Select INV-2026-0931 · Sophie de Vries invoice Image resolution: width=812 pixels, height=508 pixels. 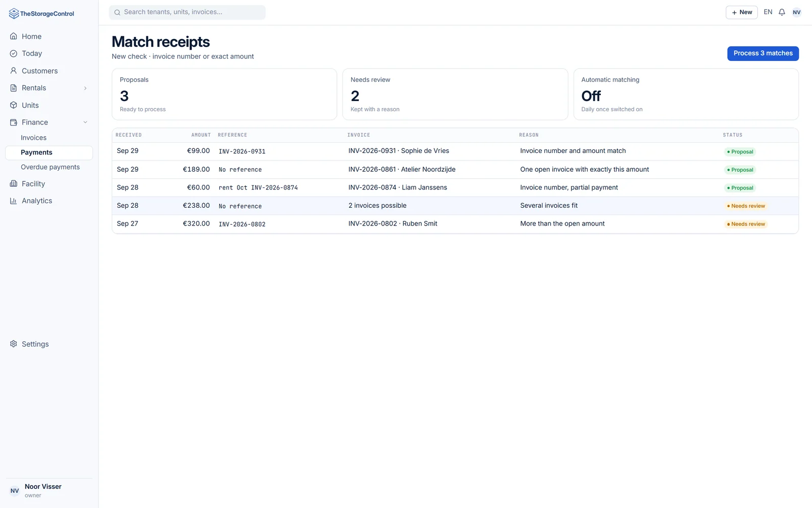coord(398,151)
